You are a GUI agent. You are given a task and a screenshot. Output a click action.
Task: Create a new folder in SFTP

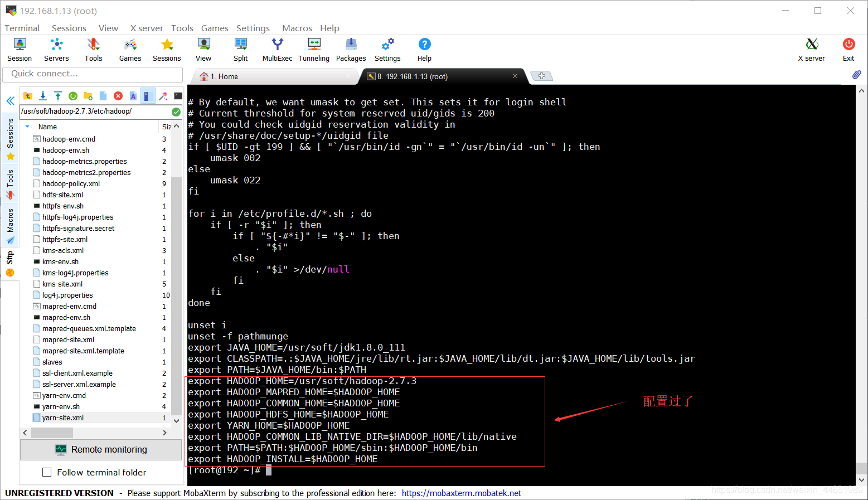click(x=88, y=96)
